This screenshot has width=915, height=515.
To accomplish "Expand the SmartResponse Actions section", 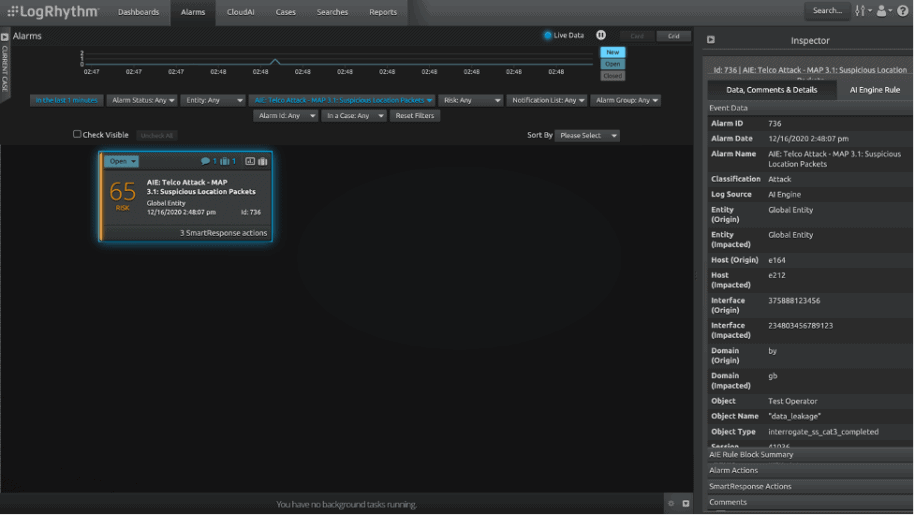I will click(x=750, y=486).
